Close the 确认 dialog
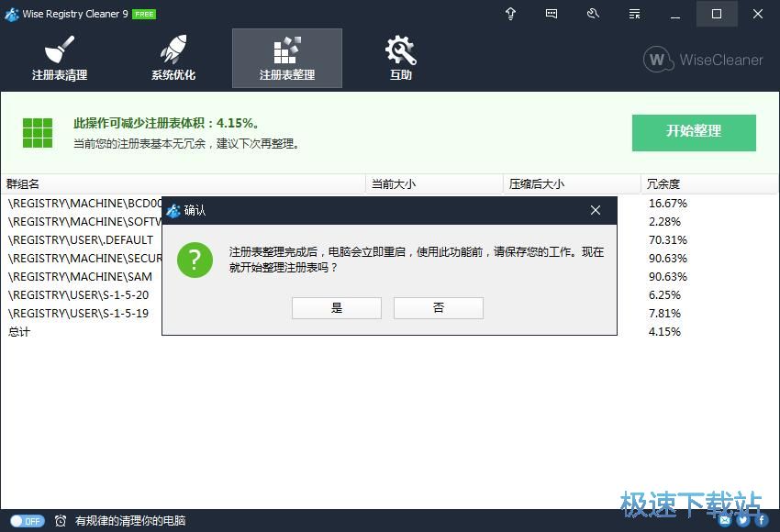 (x=596, y=210)
